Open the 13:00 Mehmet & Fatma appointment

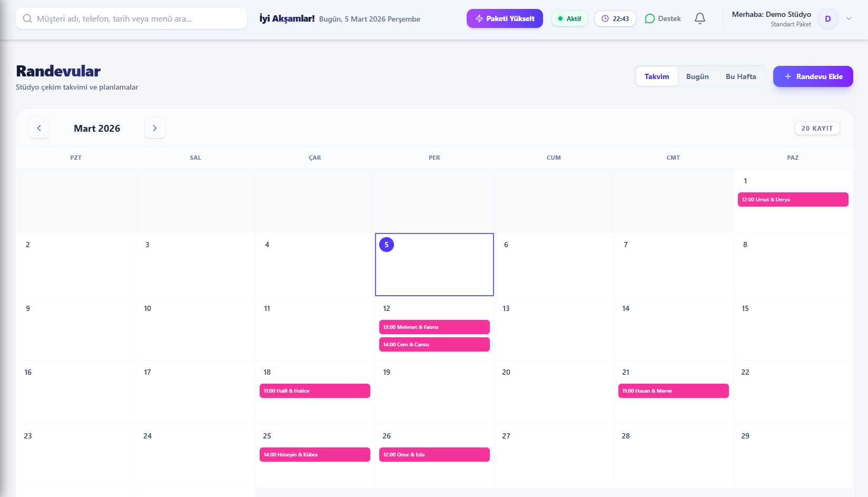[x=434, y=327]
